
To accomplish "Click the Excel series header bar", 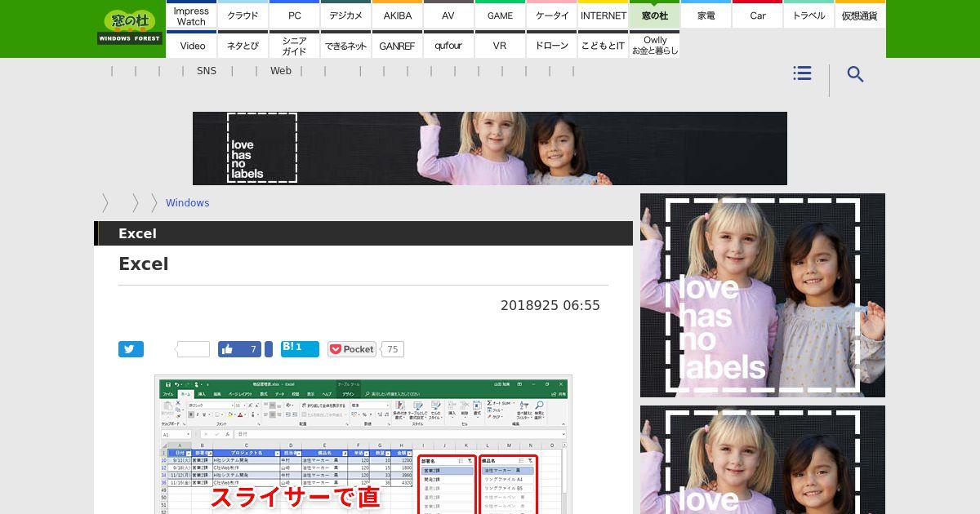I will coord(363,233).
